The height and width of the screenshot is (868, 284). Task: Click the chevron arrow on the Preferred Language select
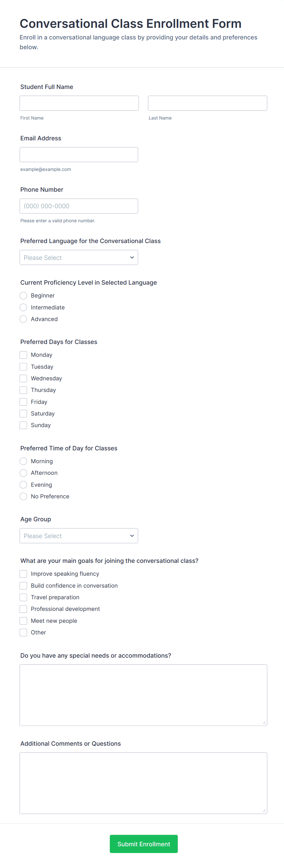coord(132,257)
